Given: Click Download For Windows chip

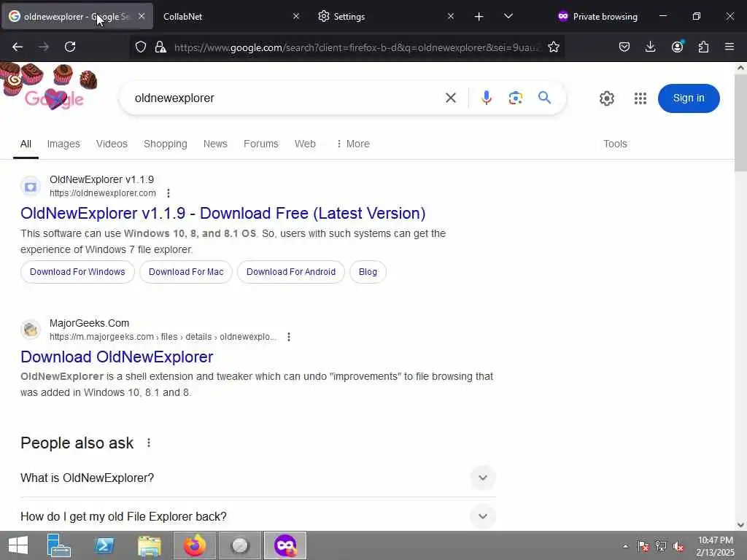Looking at the screenshot, I should click(77, 272).
